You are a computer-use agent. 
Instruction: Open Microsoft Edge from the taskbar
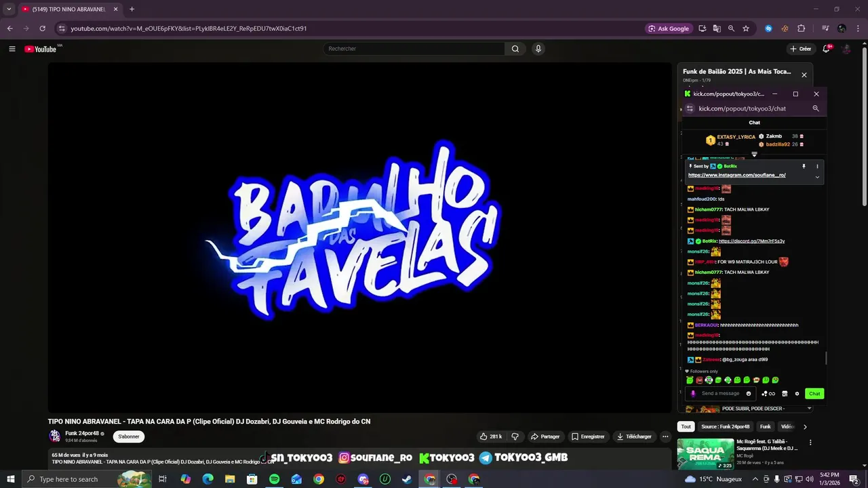point(208,479)
